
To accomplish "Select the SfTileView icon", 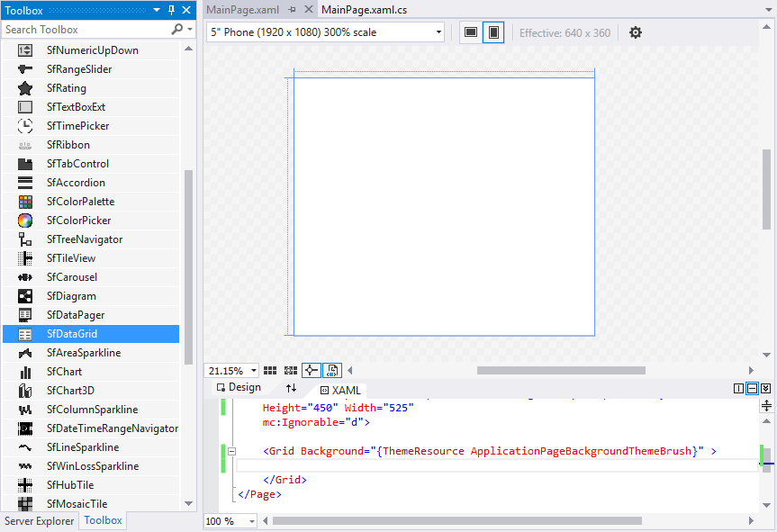I will 25,258.
